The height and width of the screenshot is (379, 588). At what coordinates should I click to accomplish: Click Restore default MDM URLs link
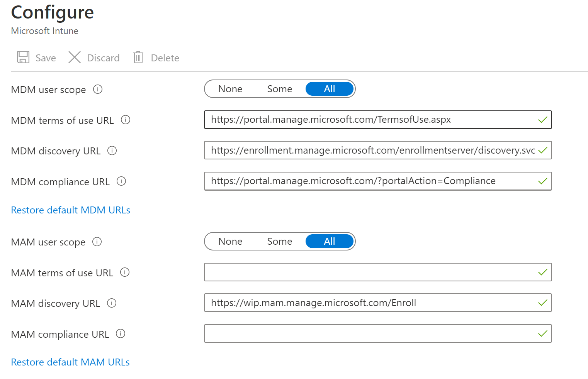coord(70,210)
